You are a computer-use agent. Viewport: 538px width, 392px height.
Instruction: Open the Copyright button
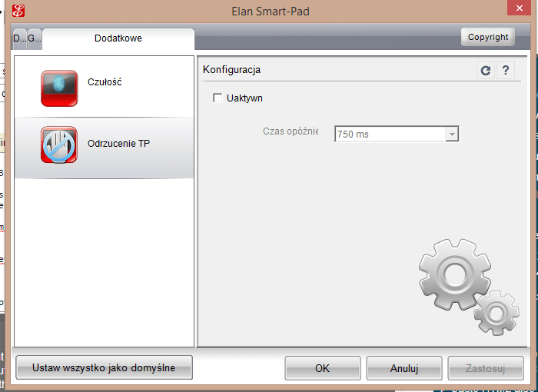[x=487, y=37]
